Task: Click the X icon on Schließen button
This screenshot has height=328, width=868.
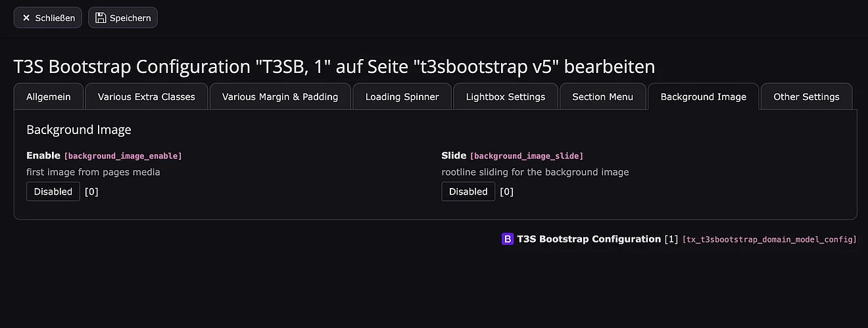Action: tap(26, 18)
